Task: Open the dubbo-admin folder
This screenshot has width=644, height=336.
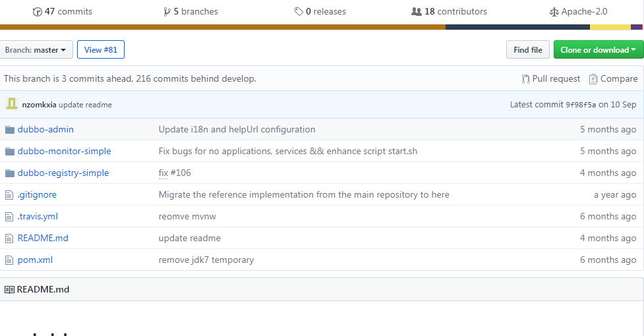Action: pos(45,130)
